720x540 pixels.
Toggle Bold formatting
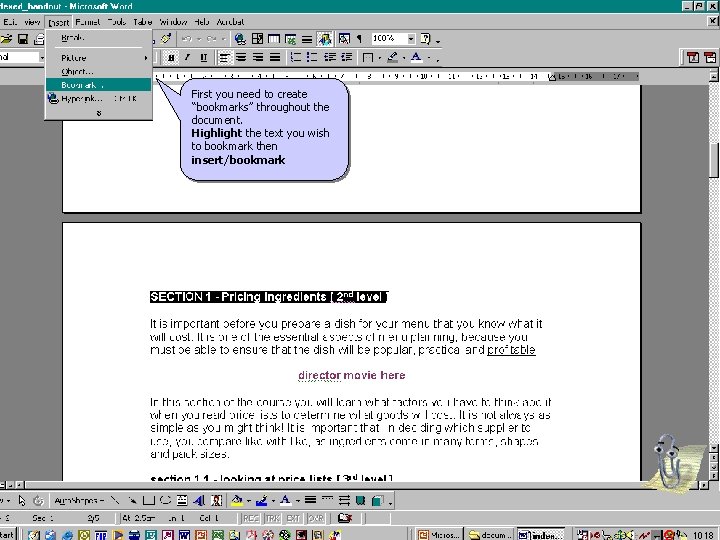pos(171,57)
